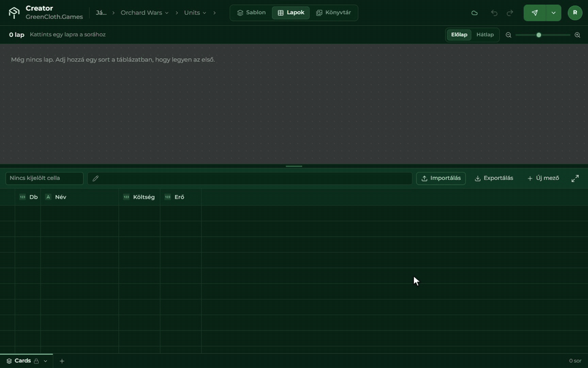The image size is (588, 368).
Task: Expand the table panel to fullscreen
Action: click(x=575, y=178)
